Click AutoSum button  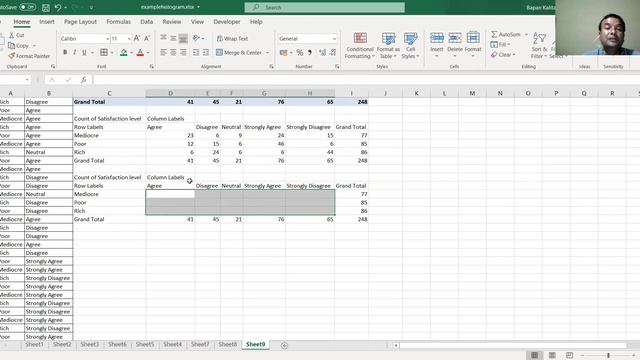click(x=506, y=34)
